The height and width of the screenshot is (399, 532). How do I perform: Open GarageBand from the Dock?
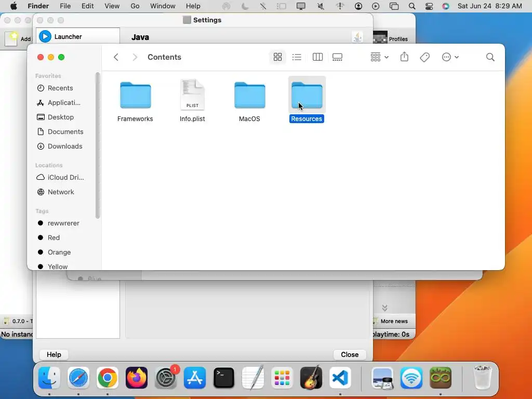coord(311,378)
